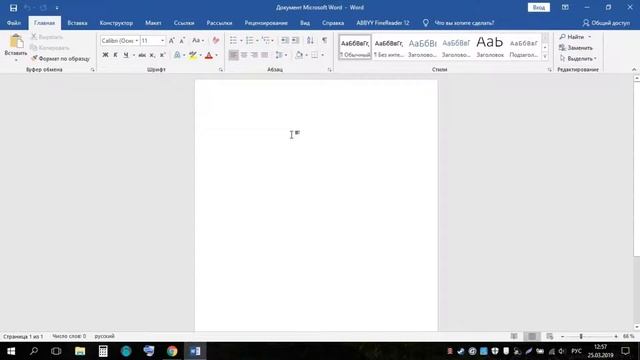This screenshot has width=640, height=360.
Task: Align text right
Action: (x=254, y=55)
